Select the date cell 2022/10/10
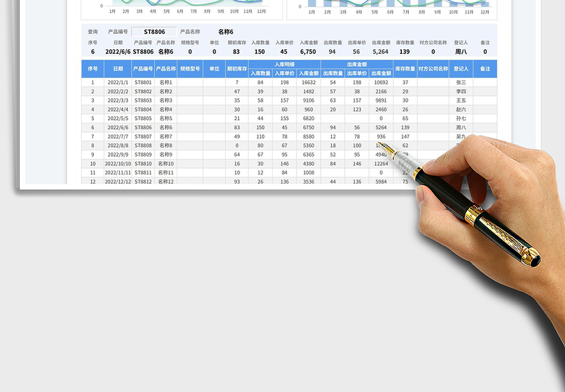565x392 pixels. click(117, 163)
